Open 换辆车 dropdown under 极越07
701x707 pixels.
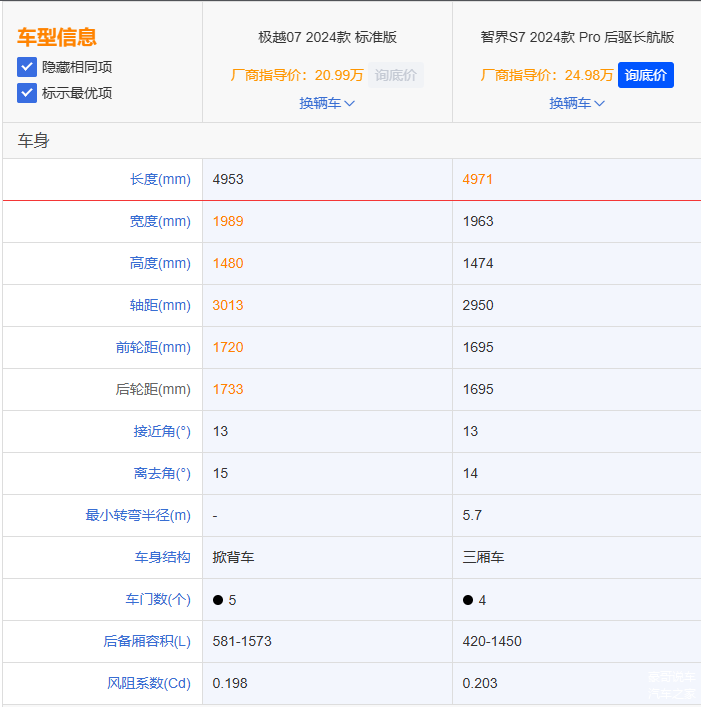[327, 103]
